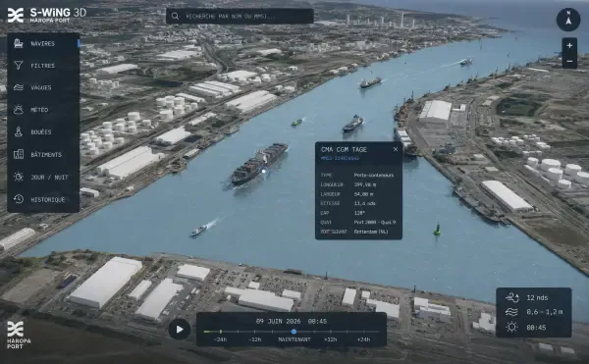Select the small green vessel in channel
The height and width of the screenshot is (364, 589).
296,122
